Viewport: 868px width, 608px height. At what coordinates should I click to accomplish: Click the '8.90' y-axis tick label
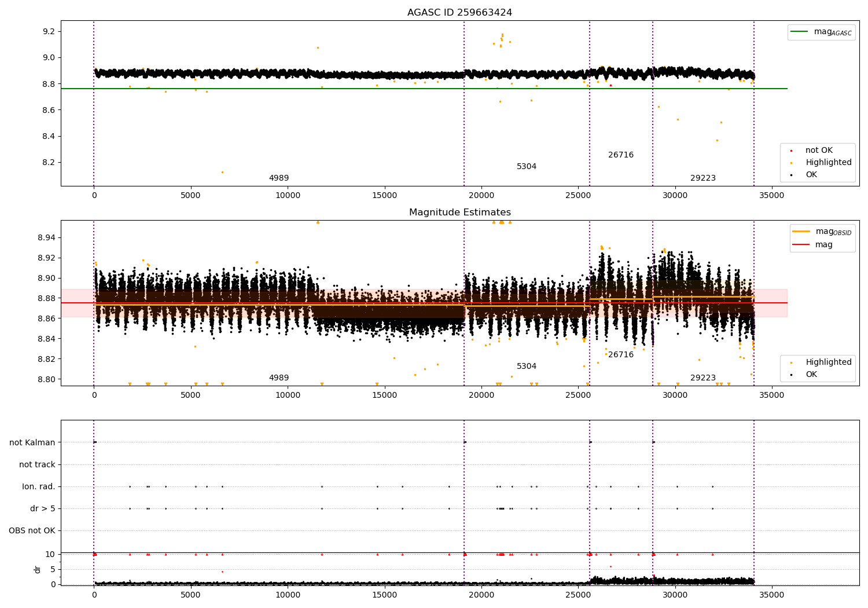click(x=46, y=279)
